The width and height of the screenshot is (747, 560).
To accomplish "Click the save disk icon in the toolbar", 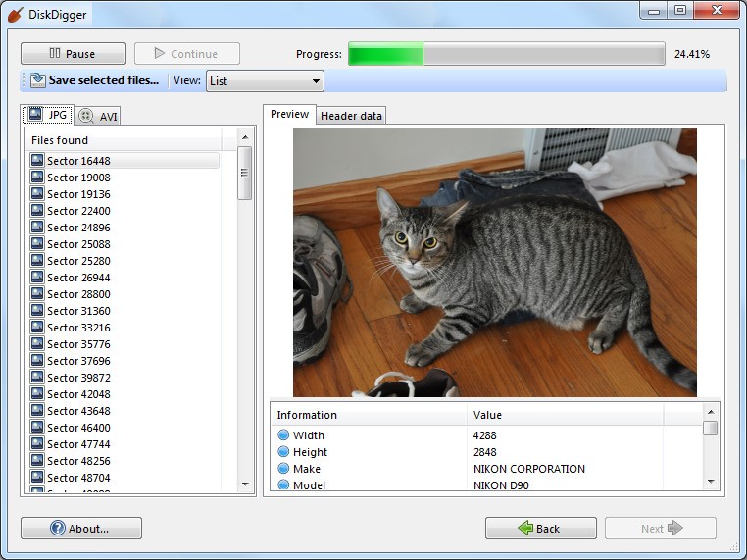I will [x=37, y=80].
